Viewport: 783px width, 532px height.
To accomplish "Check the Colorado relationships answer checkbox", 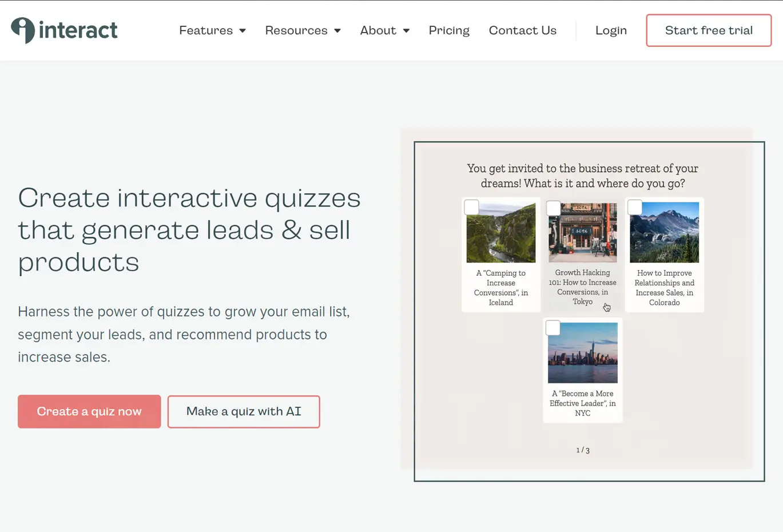I will (635, 207).
